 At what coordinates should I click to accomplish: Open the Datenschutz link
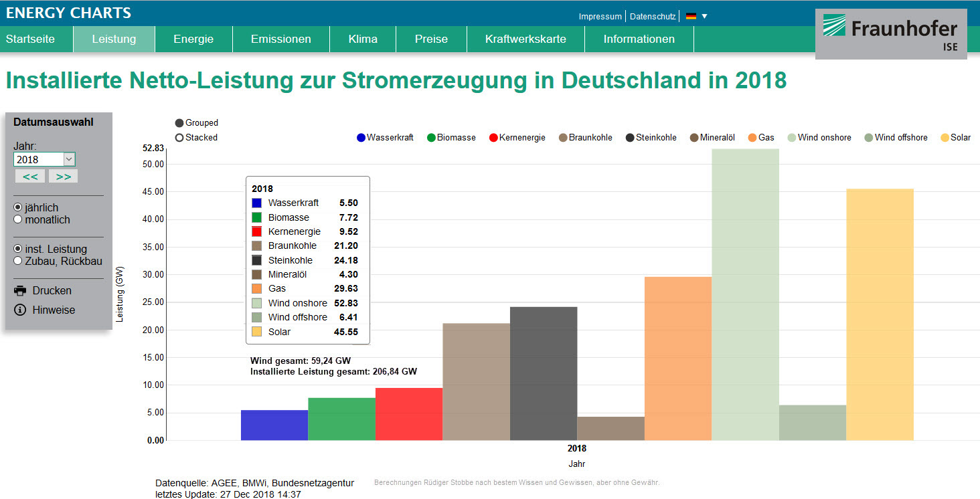pyautogui.click(x=653, y=16)
